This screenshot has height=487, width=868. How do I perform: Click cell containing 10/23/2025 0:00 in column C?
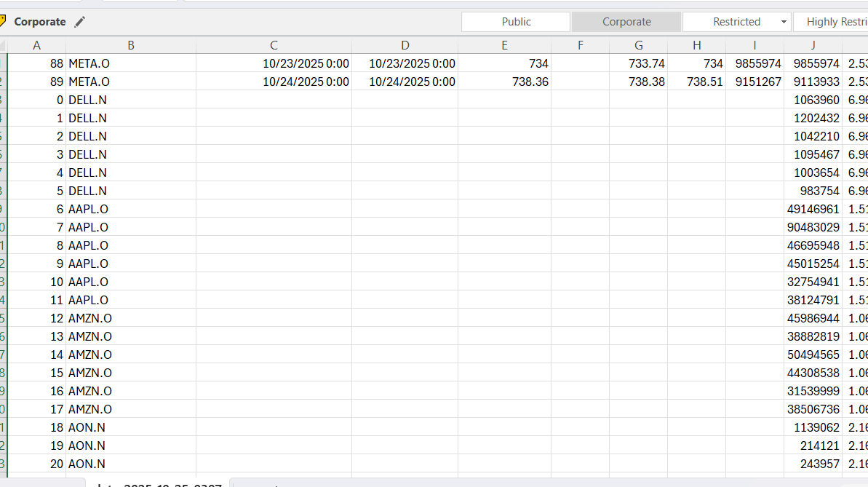[x=274, y=64]
